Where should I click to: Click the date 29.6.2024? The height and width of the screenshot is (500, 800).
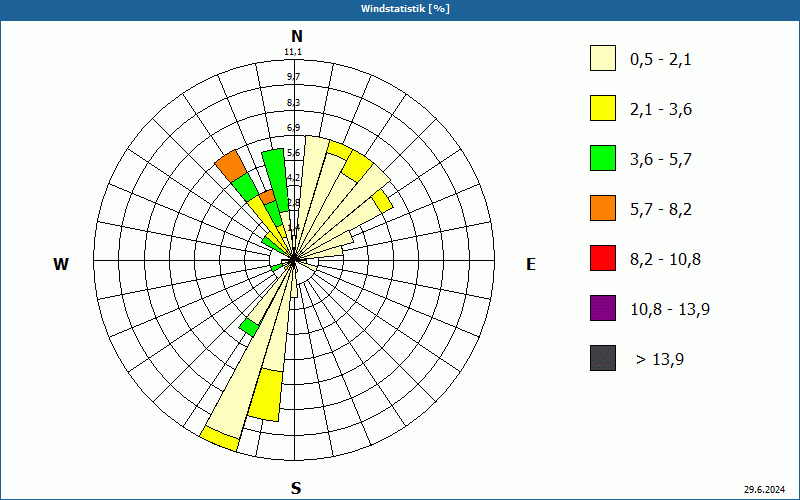(764, 490)
